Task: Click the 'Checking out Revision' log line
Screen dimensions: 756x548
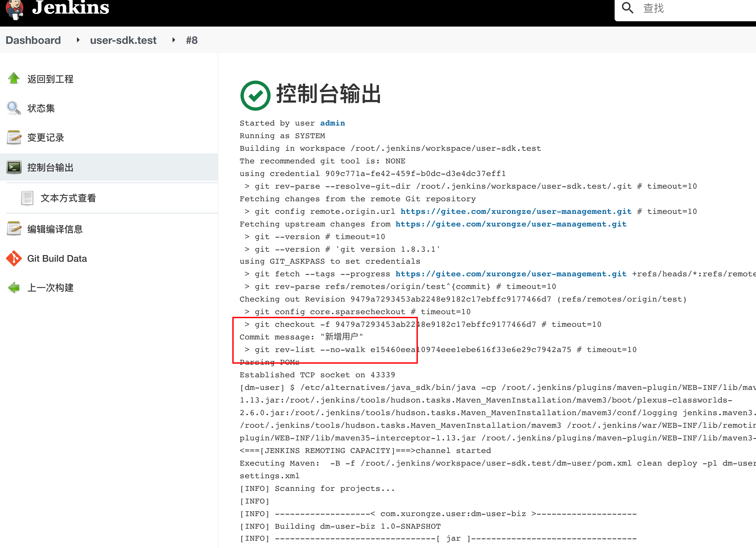Action: (463, 299)
